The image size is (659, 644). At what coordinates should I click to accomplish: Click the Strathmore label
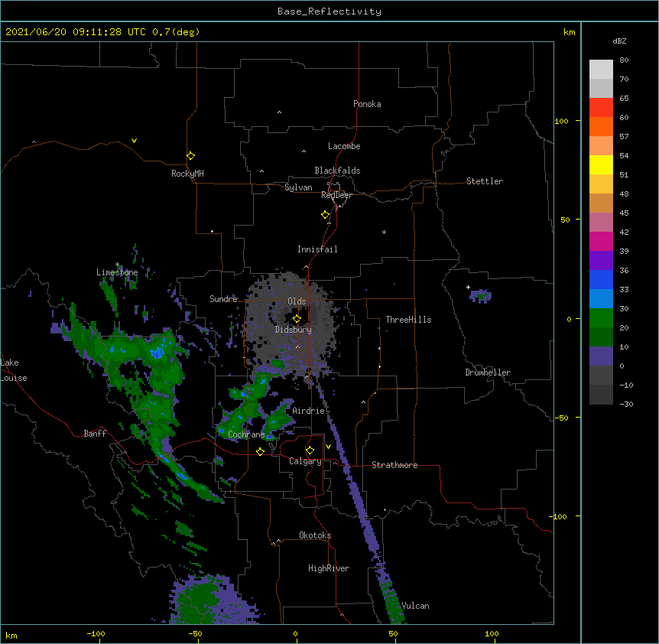[x=394, y=465]
